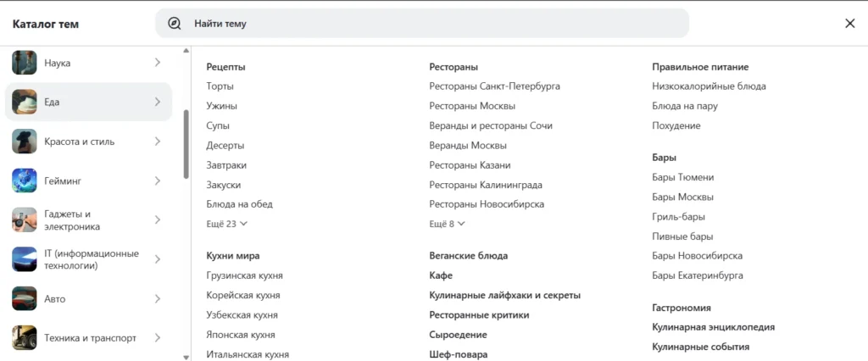Viewport: 868px width, 361px height.
Task: Click the Наука category thumbnail icon
Action: click(25, 63)
